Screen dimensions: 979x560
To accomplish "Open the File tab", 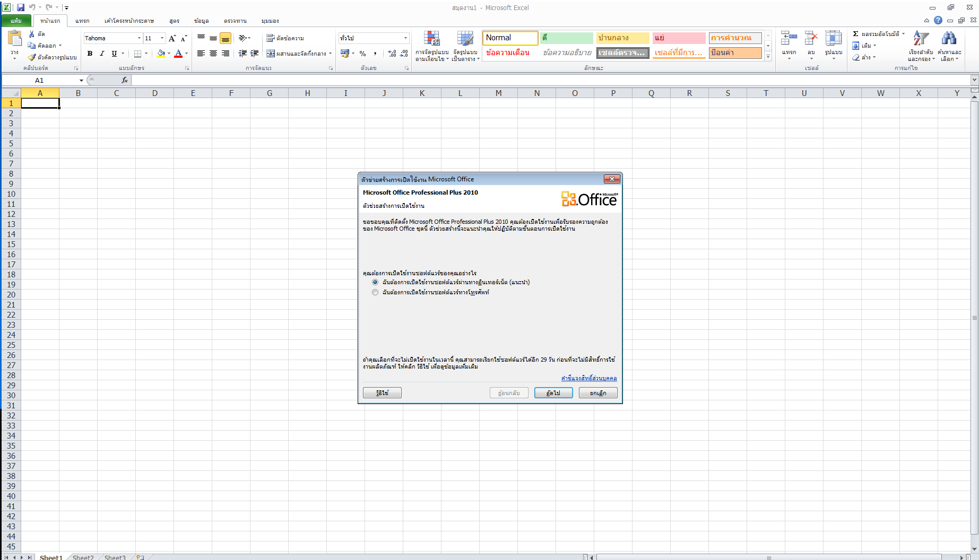I will pos(16,21).
